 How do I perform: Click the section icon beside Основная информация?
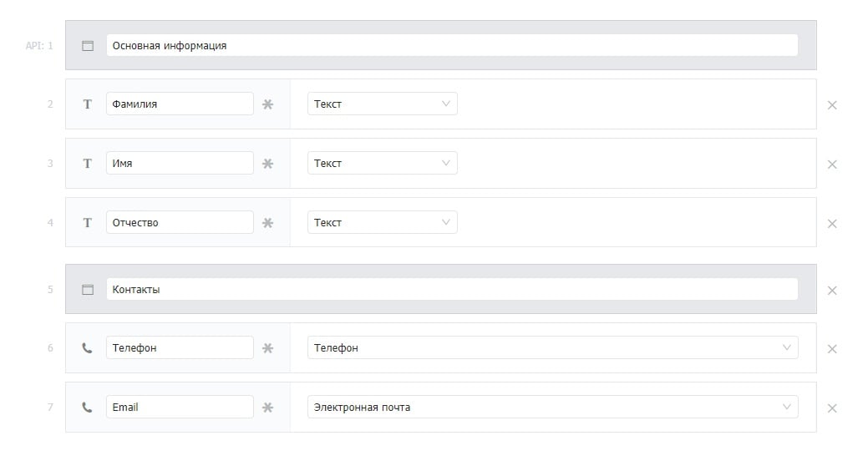coord(88,46)
